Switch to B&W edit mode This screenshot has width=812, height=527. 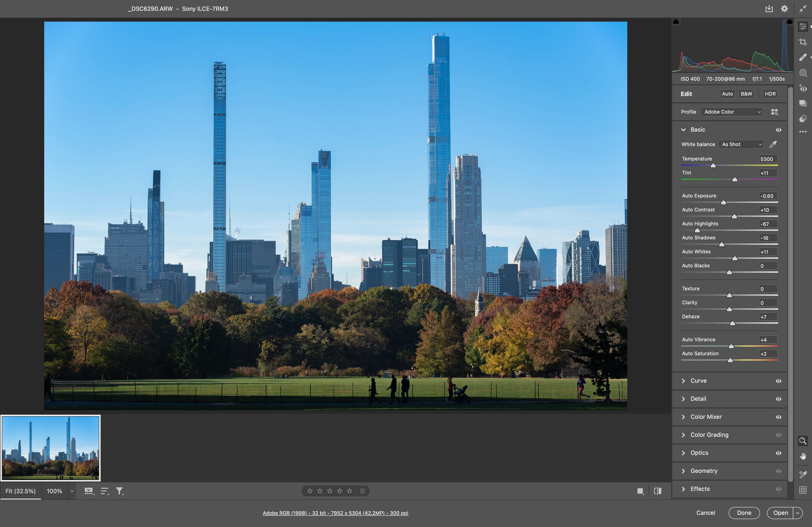pos(746,94)
